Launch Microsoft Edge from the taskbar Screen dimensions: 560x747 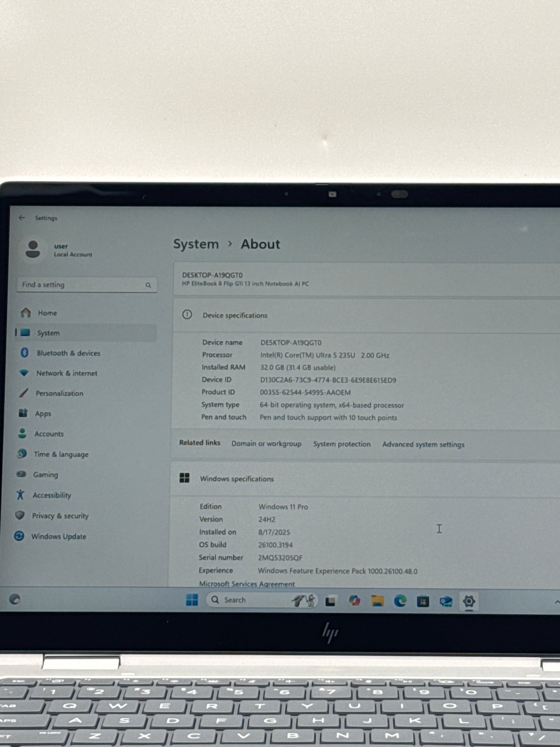(400, 601)
